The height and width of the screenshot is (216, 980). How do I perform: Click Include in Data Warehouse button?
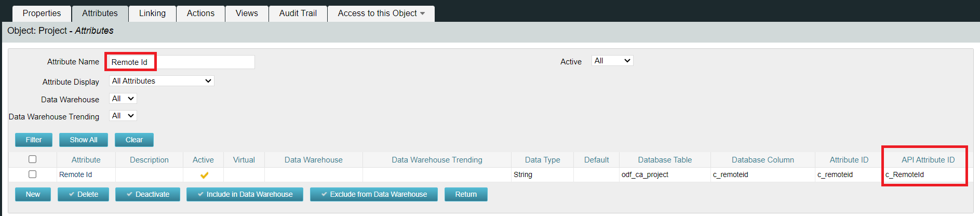coord(245,194)
